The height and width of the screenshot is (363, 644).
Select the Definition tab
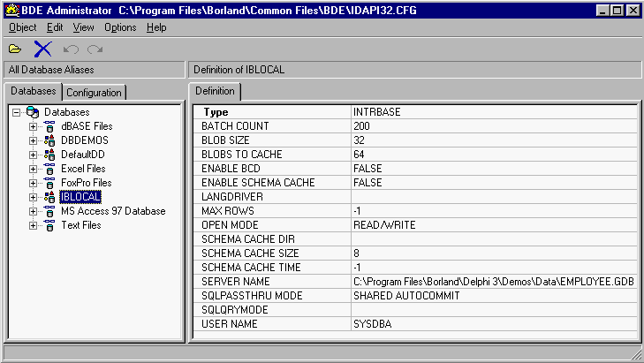215,91
